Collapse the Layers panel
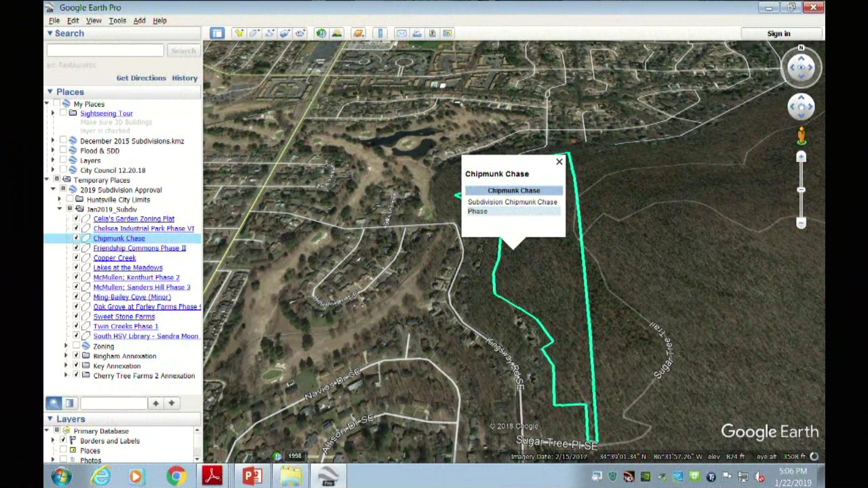The width and height of the screenshot is (868, 488). [50, 419]
